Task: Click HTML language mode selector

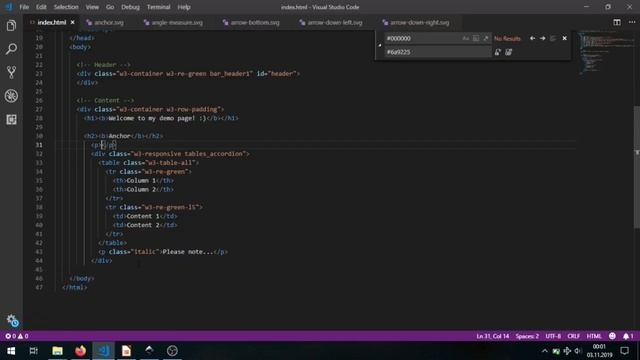Action: pyautogui.click(x=594, y=336)
